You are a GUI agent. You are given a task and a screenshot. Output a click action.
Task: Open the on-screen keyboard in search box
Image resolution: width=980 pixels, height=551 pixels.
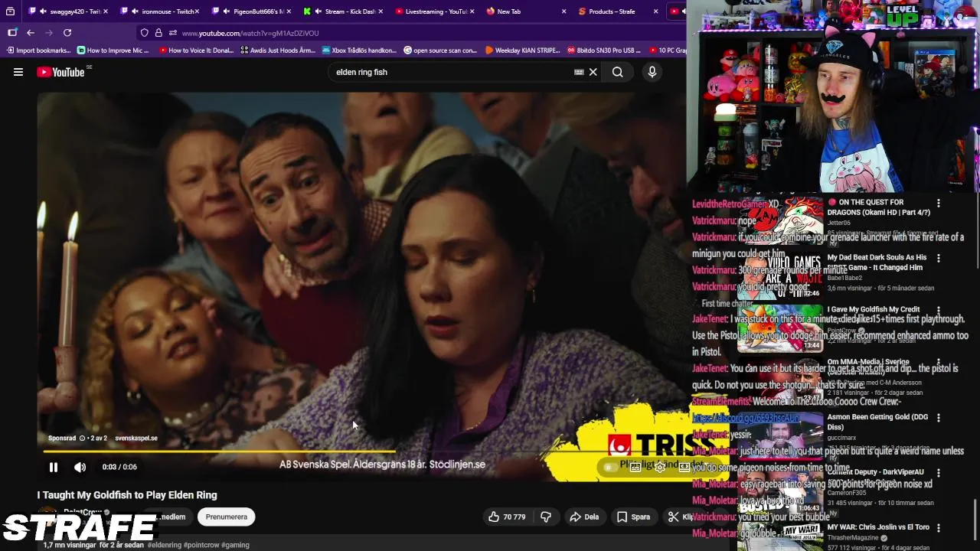pyautogui.click(x=579, y=72)
